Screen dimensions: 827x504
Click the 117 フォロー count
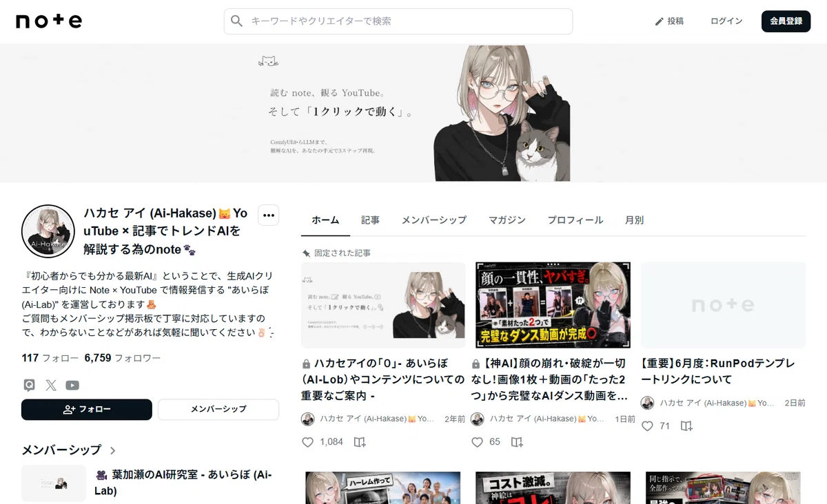pos(50,358)
